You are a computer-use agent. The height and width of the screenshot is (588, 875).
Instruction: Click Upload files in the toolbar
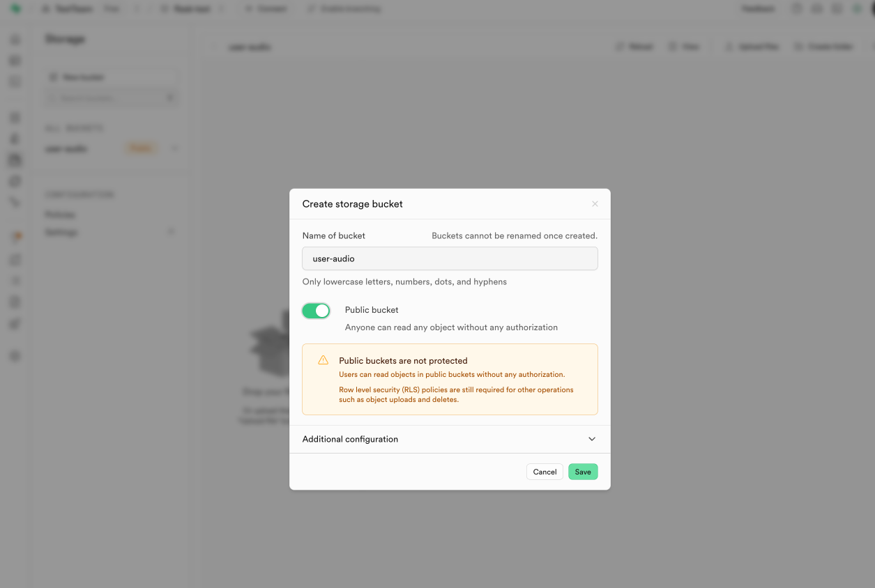coord(752,47)
